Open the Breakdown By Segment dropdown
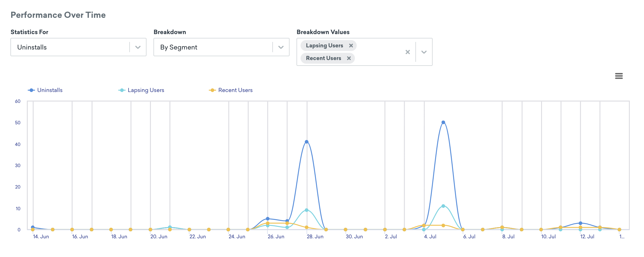The height and width of the screenshot is (257, 644). click(222, 47)
